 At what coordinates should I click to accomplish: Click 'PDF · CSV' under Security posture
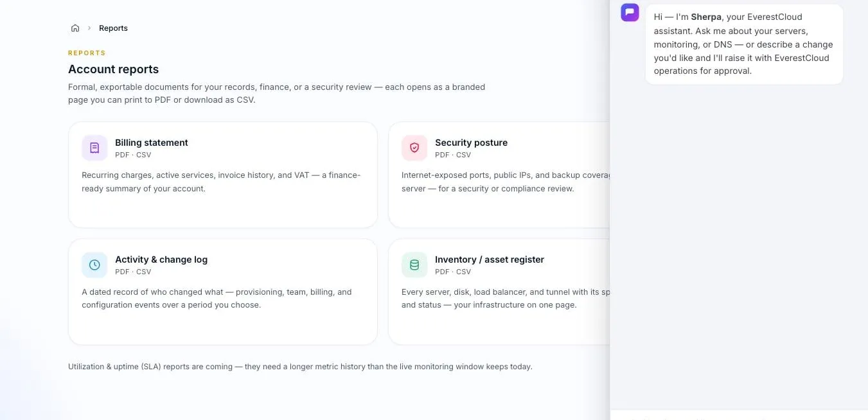click(453, 155)
